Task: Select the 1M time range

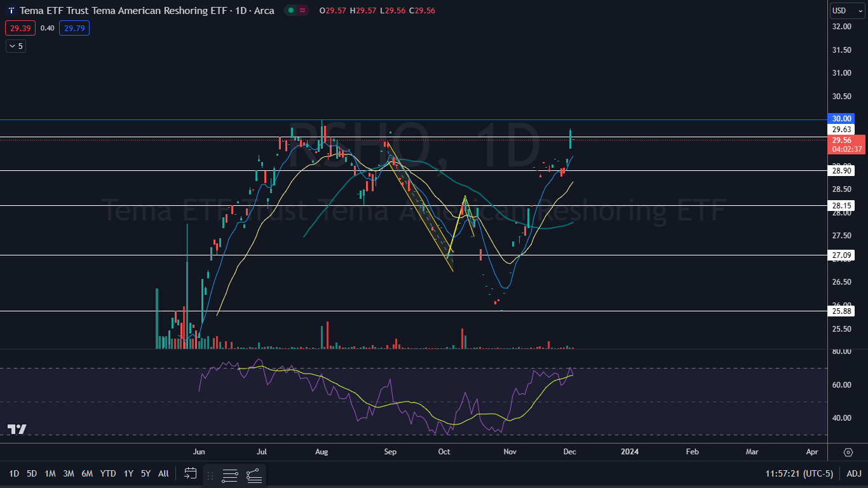Action: [x=50, y=473]
